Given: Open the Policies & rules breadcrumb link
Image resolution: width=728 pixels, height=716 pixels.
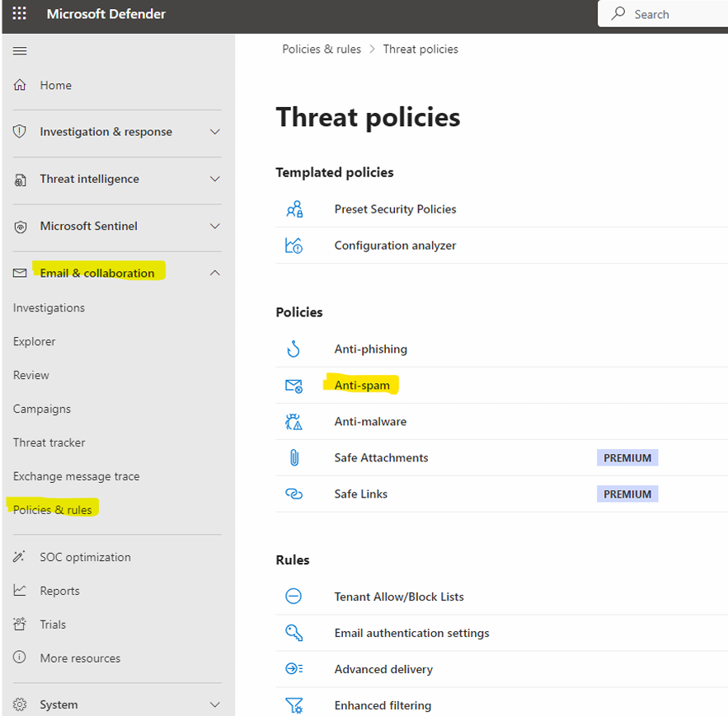Looking at the screenshot, I should (x=322, y=49).
